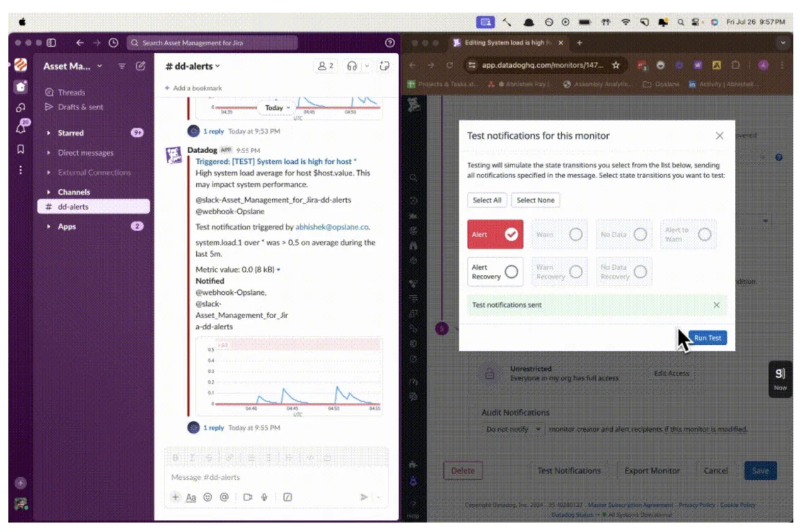The height and width of the screenshot is (532, 807).
Task: Click the Run Test button
Action: point(707,338)
